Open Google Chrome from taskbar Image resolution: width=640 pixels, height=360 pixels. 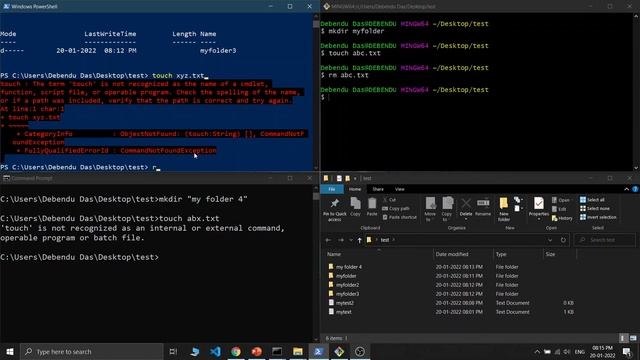point(236,351)
